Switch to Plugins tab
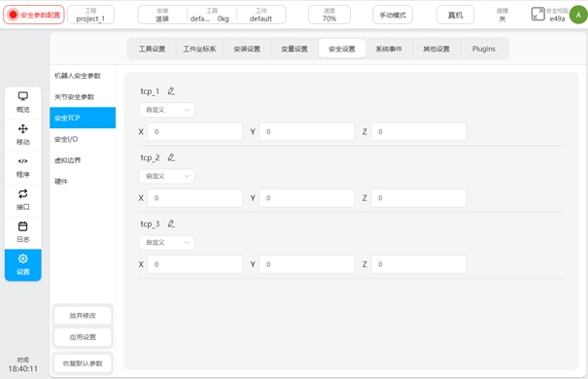The image size is (588, 379). [484, 49]
